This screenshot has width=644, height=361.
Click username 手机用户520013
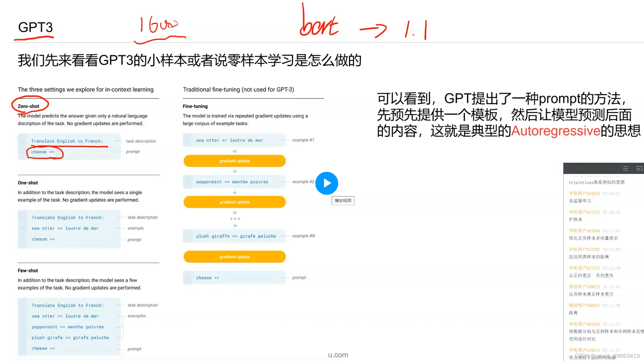(x=584, y=350)
